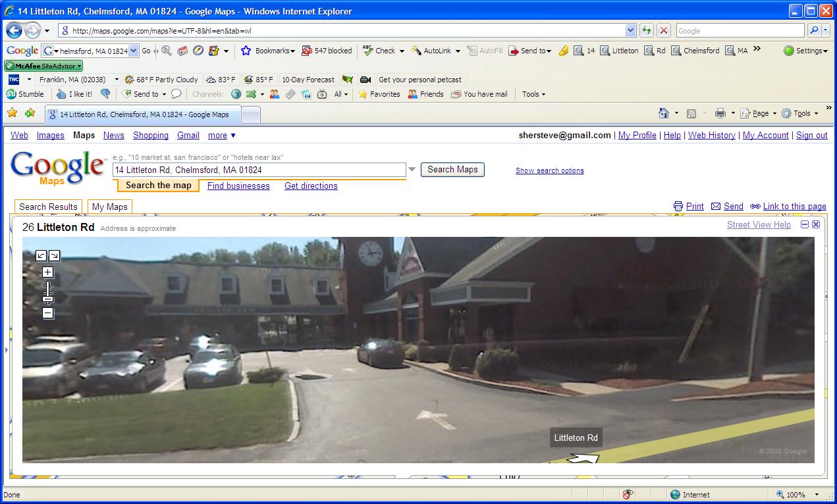Click the StumbleUpon Stumble button
Screen dimensions: 837x504
[x=25, y=94]
